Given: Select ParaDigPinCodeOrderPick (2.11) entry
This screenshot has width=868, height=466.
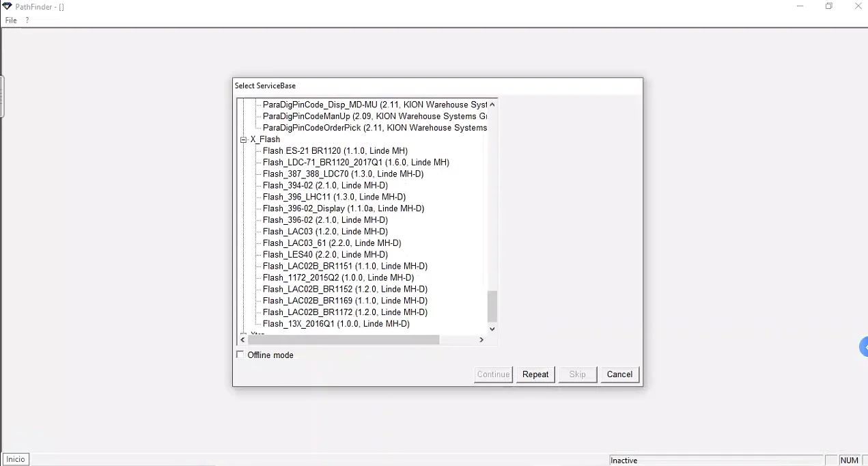Looking at the screenshot, I should pyautogui.click(x=375, y=128).
